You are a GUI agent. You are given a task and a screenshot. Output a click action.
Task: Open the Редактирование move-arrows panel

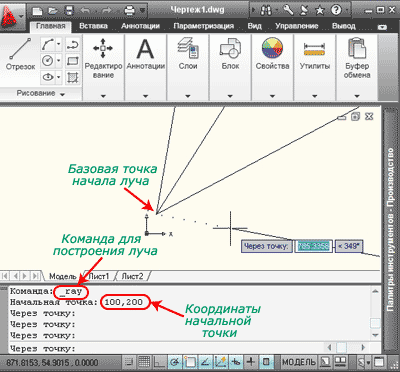(x=103, y=58)
